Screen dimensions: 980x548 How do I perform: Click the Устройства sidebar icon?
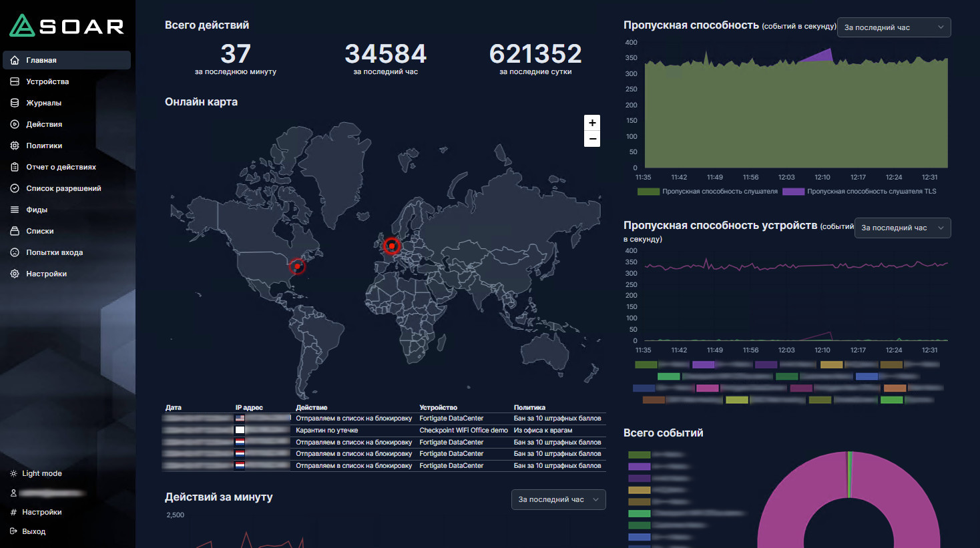[15, 81]
